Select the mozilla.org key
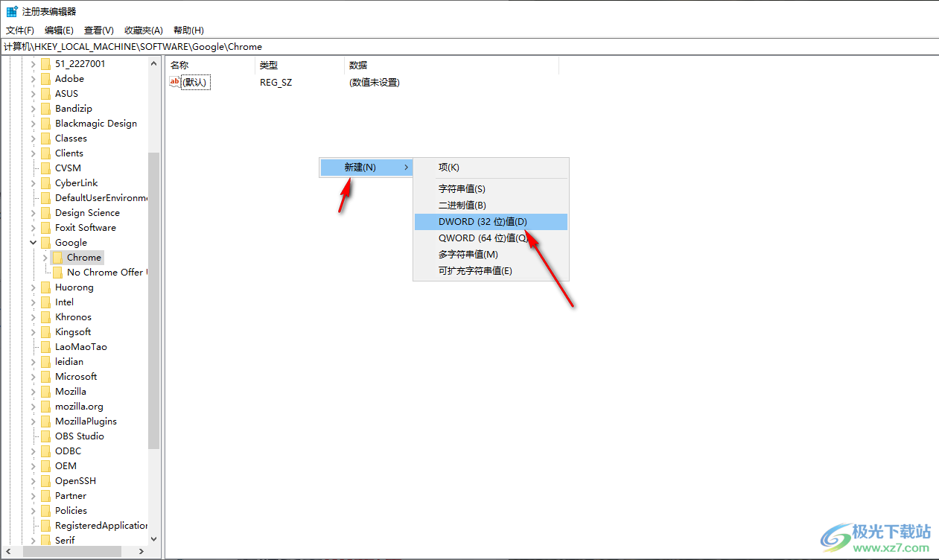Screen dimensions: 939x560 [79, 407]
